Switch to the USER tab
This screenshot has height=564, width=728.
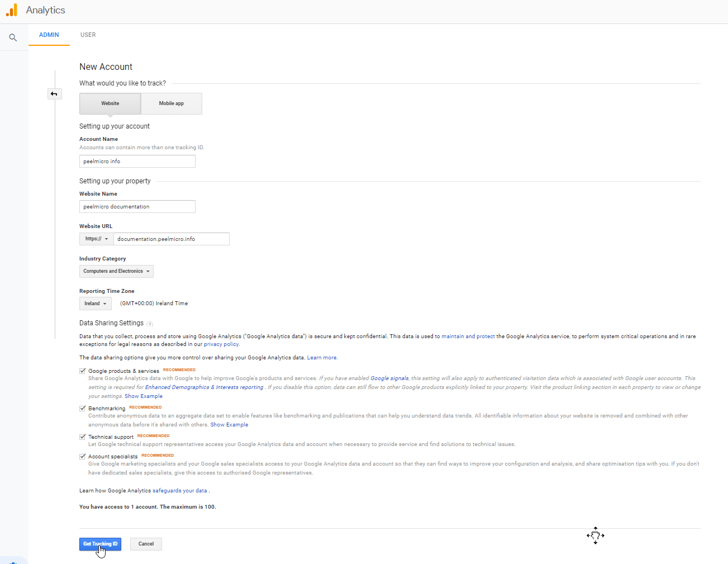point(88,35)
